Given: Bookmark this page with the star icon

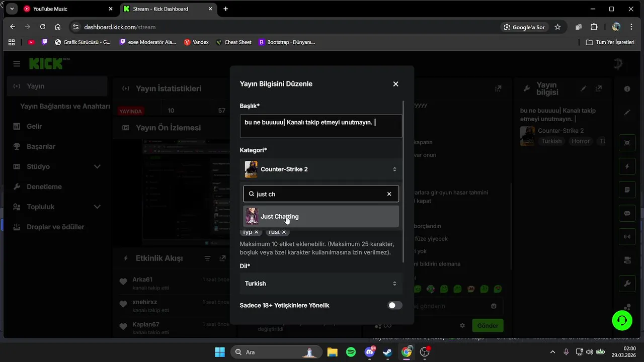Looking at the screenshot, I should 557,27.
